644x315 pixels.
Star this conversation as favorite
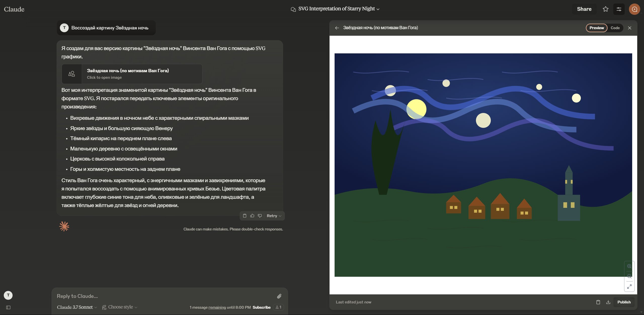606,9
